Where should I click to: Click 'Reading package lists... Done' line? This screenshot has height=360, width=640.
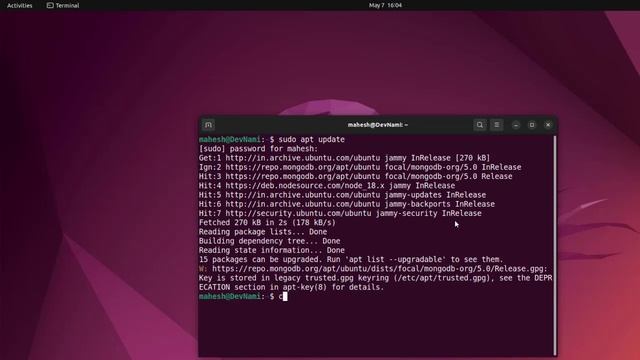[263, 232]
